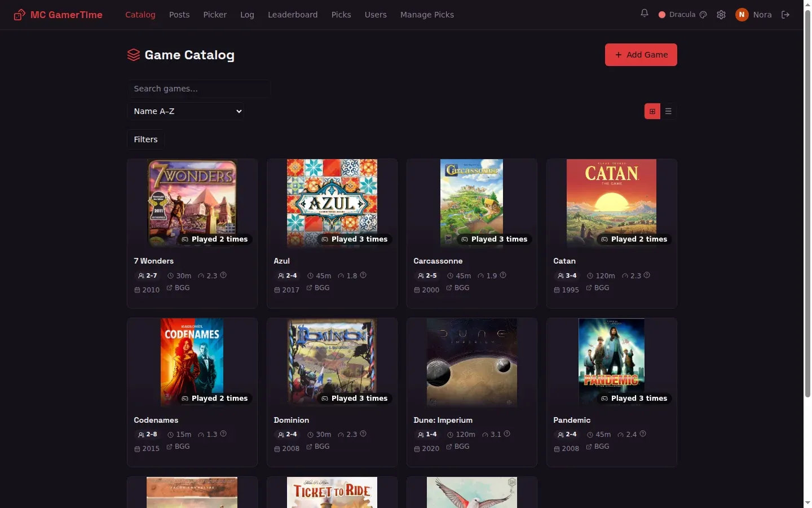
Task: Open the Name A–Z sort dropdown
Action: [187, 111]
